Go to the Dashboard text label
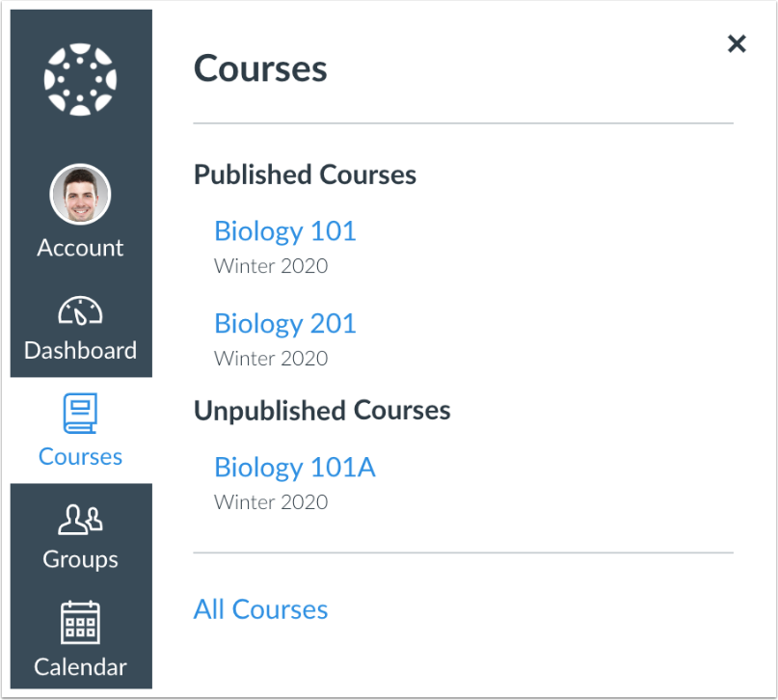This screenshot has height=700, width=778. (80, 350)
